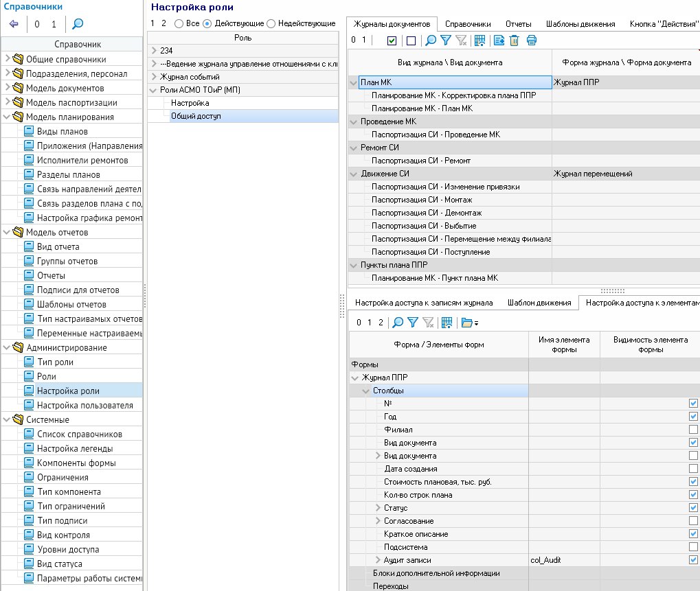Screen dimensions: 700x591
Task: Collapse План МК journal group
Action: pos(354,82)
